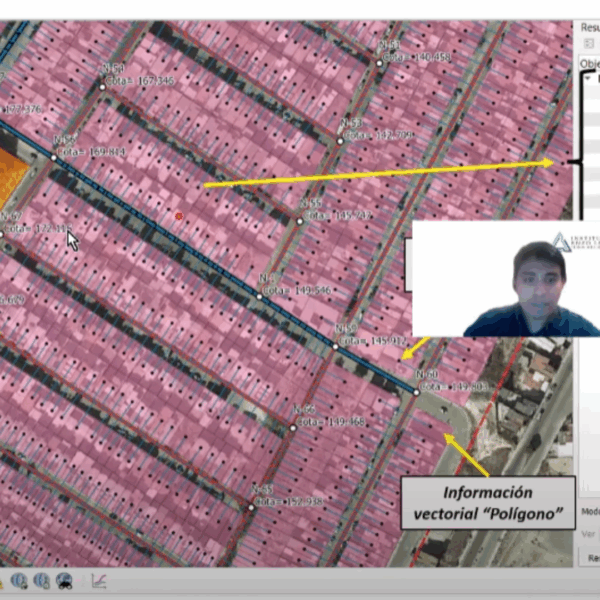Click the globe icon with binoculars
Screen dimensions: 600x600
click(64, 581)
